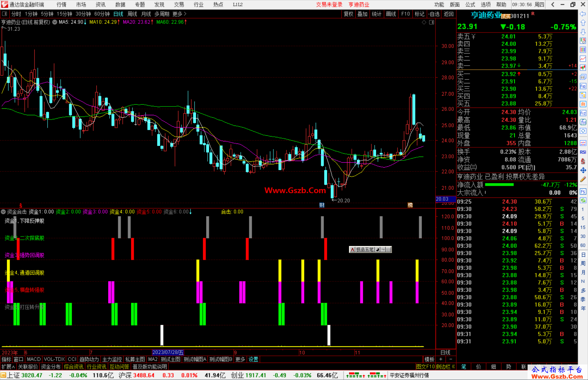Viewport: 588px width, 380px height.
Task: Click the small window icon left of 分时
Action: point(5,14)
